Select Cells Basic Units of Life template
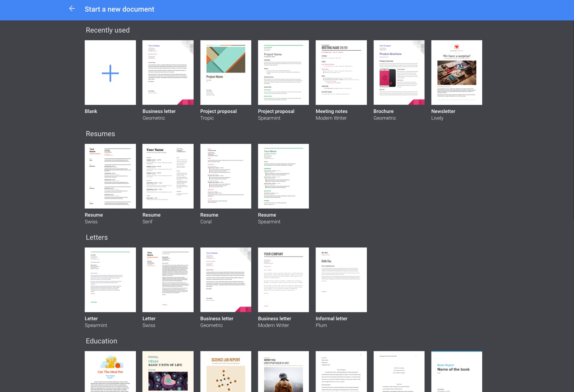The height and width of the screenshot is (392, 574). [x=168, y=371]
